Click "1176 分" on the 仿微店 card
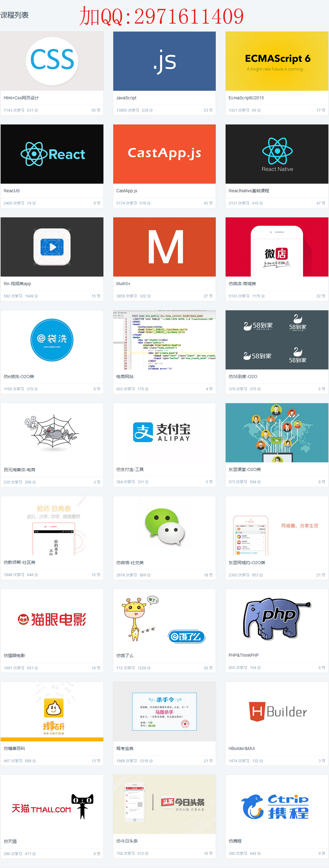Viewport: 329px width, 868px height. point(258,296)
